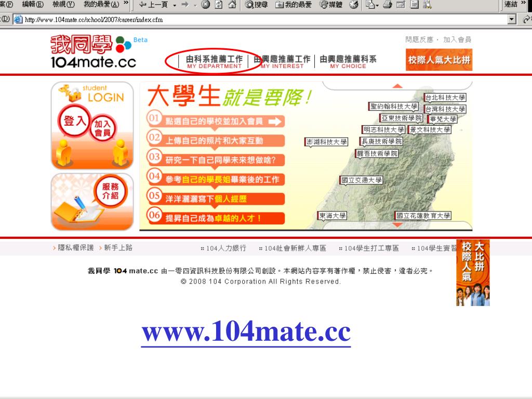
Task: Open 由興趣推薦科系 MY CHOICE tab
Action: [x=348, y=62]
